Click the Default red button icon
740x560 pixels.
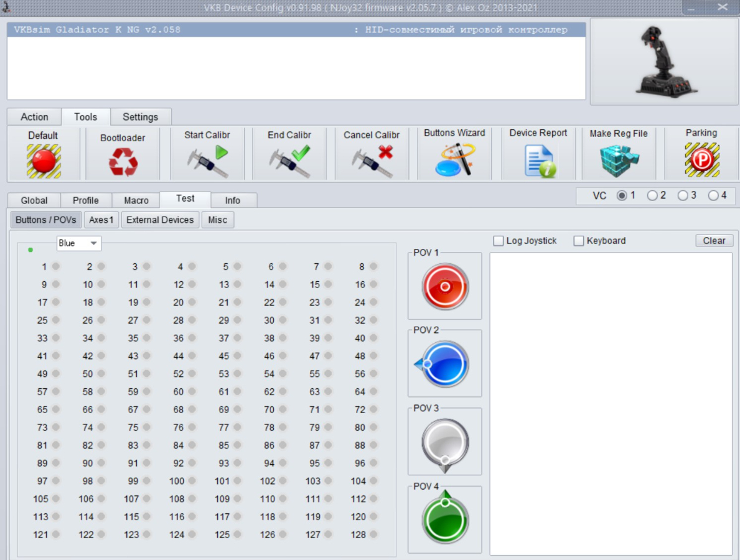coord(44,161)
